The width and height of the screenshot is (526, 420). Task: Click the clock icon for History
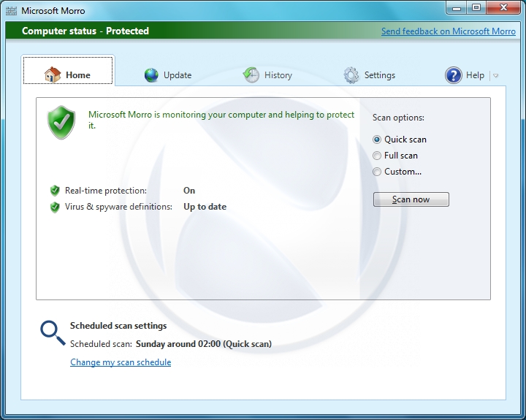(x=251, y=75)
